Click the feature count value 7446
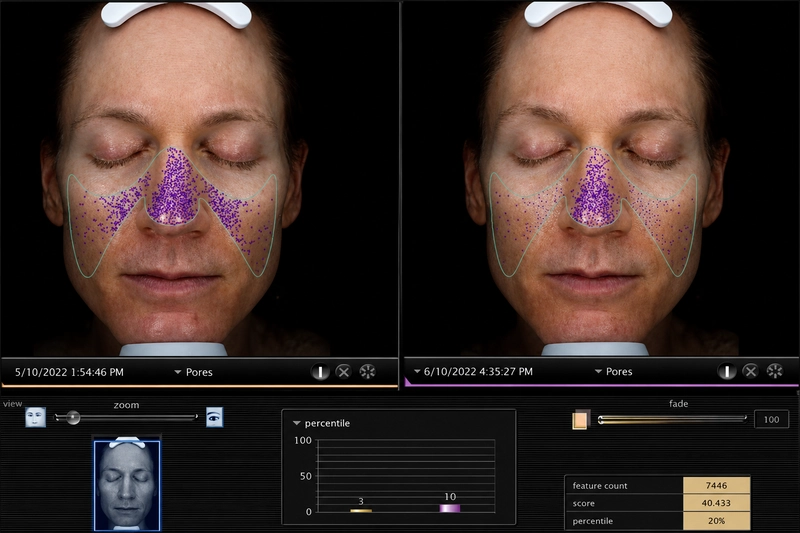Screen dimensions: 800x533 [x=716, y=486]
